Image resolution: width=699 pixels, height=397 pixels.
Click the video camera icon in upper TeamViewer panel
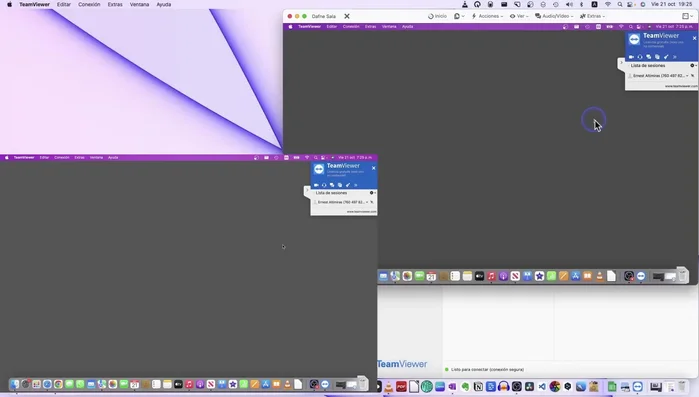[x=631, y=57]
